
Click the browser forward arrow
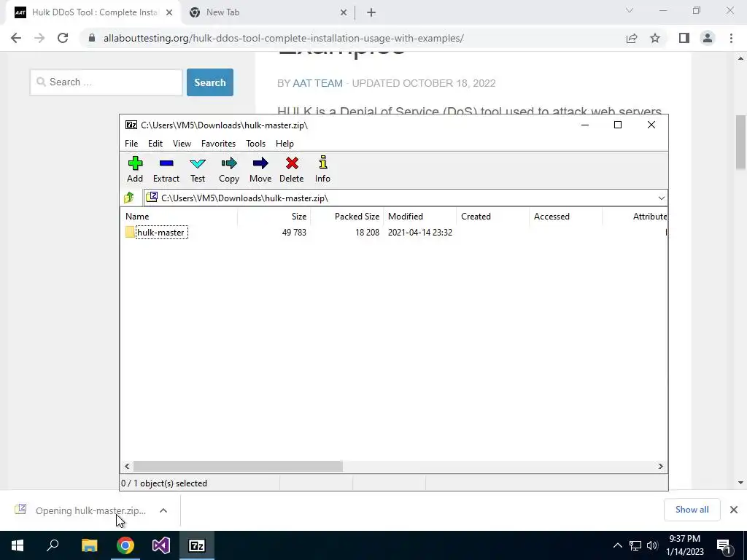[39, 38]
